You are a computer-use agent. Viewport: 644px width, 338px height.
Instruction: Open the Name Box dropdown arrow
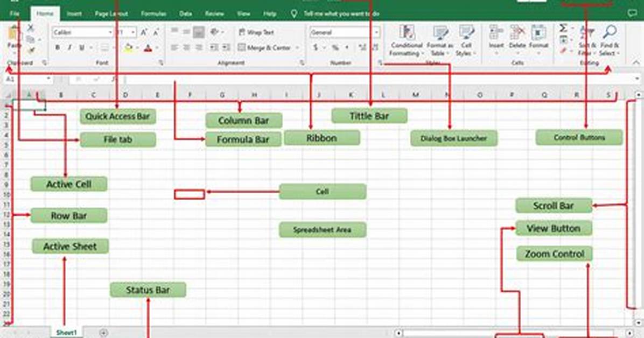tap(48, 79)
